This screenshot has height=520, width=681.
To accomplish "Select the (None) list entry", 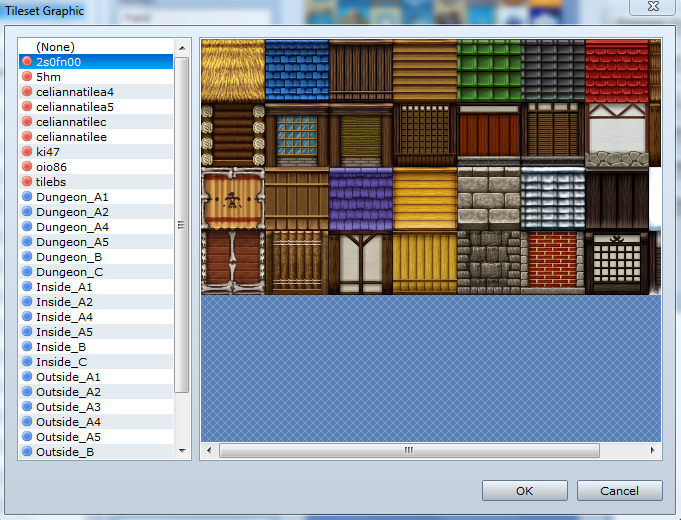I will pos(96,47).
